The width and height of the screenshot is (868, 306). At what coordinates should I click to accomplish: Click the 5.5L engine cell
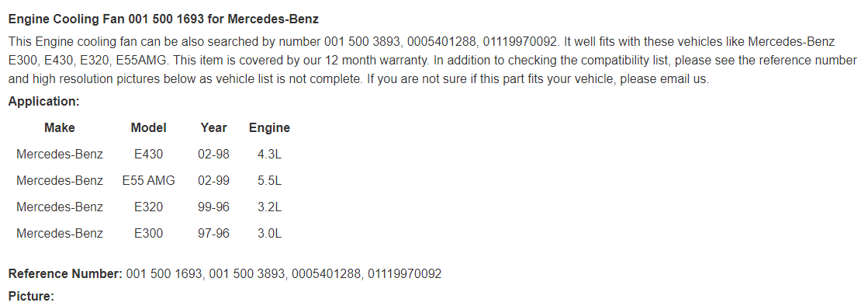[x=270, y=181]
